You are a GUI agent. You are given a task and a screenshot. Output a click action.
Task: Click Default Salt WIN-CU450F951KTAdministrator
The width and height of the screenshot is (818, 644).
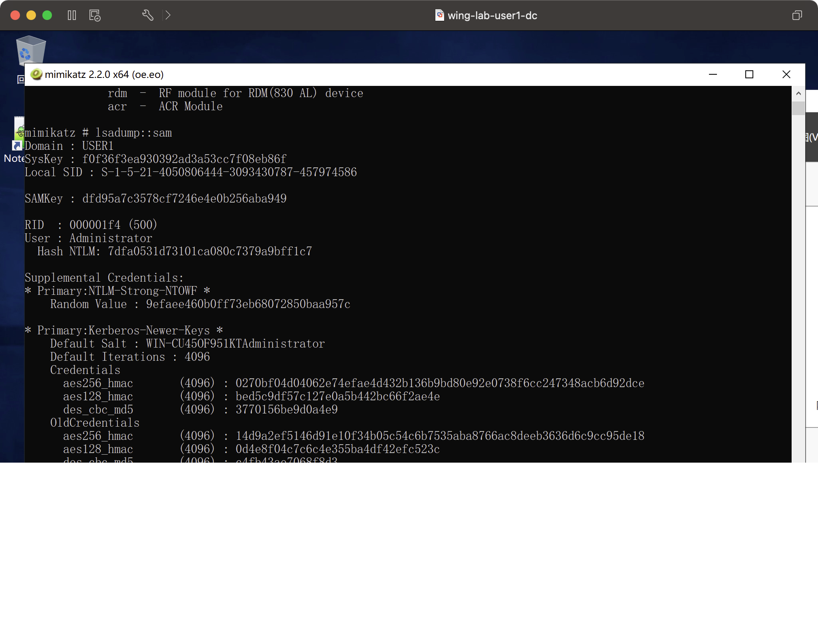236,344
